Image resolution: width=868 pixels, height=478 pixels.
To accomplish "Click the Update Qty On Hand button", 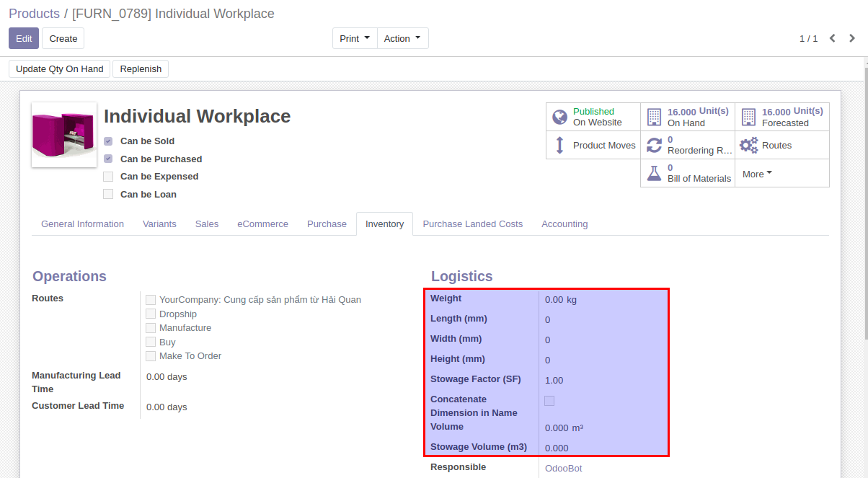I will pos(60,68).
